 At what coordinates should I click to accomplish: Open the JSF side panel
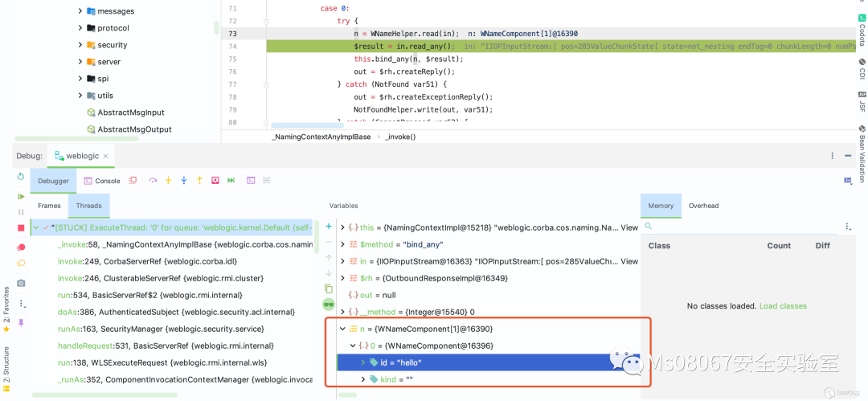pos(862,102)
